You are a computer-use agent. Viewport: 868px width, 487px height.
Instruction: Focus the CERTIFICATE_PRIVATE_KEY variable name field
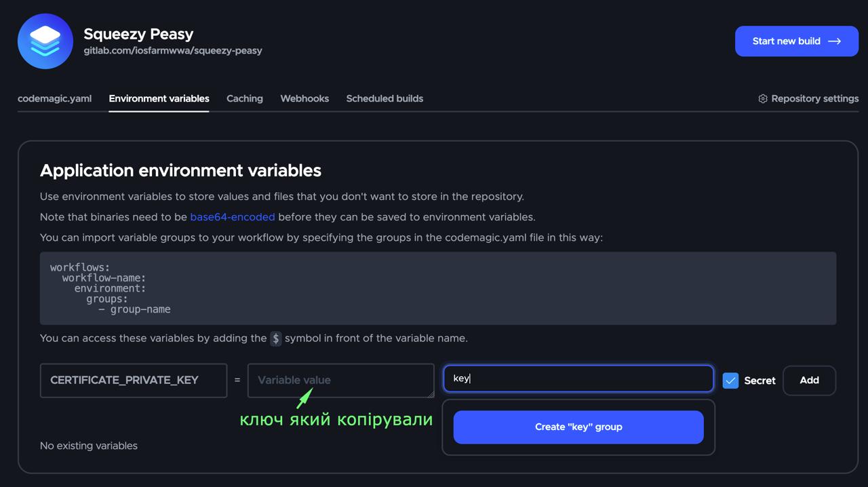click(x=134, y=381)
